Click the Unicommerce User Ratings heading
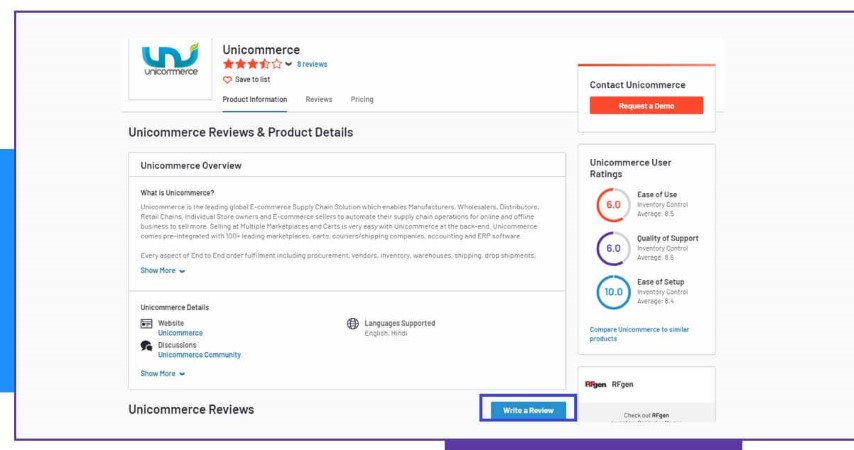This screenshot has height=450, width=854. [630, 168]
